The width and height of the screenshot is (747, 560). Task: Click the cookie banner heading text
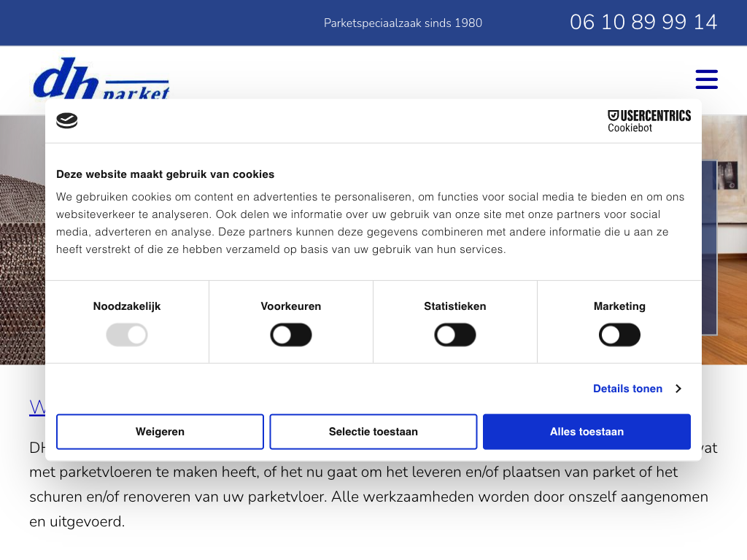pos(166,174)
